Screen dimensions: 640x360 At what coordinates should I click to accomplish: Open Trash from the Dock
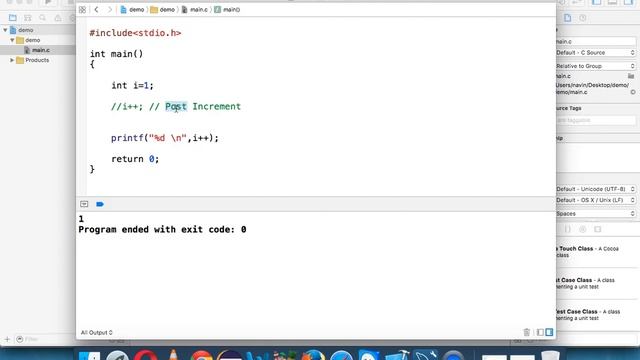[x=550, y=356]
